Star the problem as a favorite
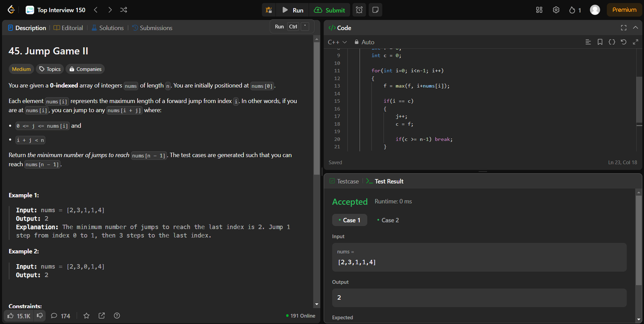The image size is (644, 324). 86,315
